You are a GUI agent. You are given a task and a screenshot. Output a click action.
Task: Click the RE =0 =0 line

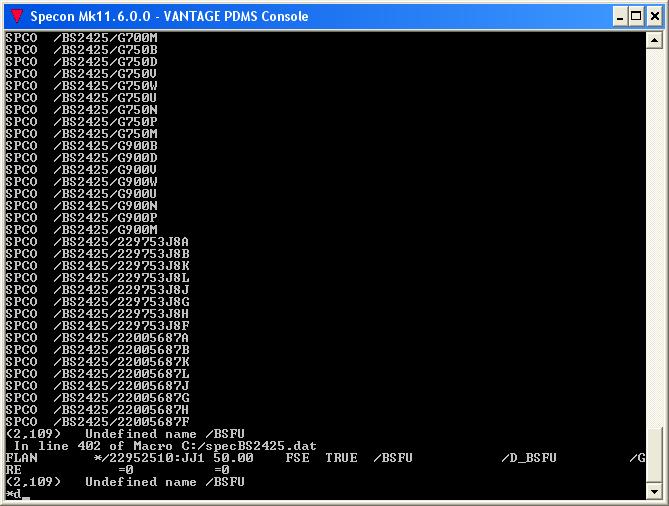[x=117, y=470]
